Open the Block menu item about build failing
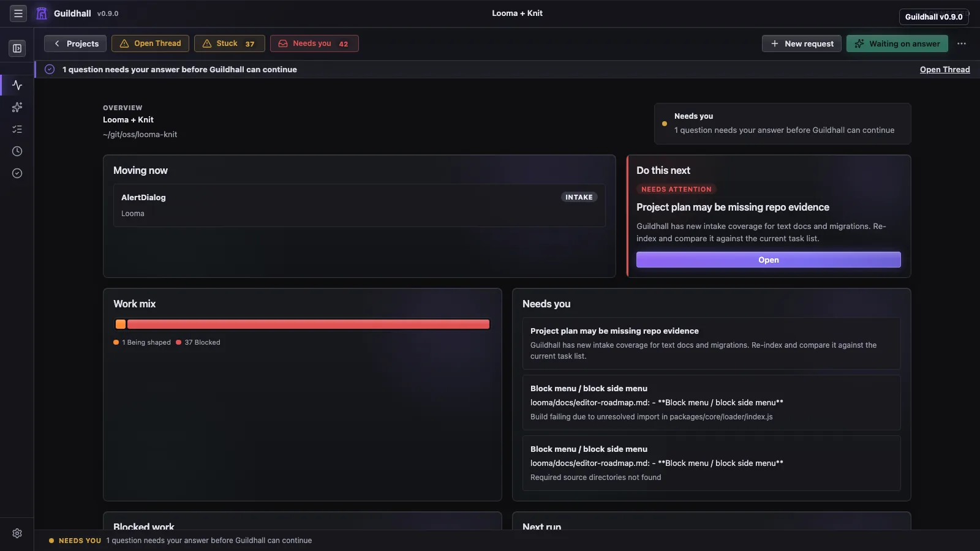Screen dimensions: 980x551 (x=712, y=402)
